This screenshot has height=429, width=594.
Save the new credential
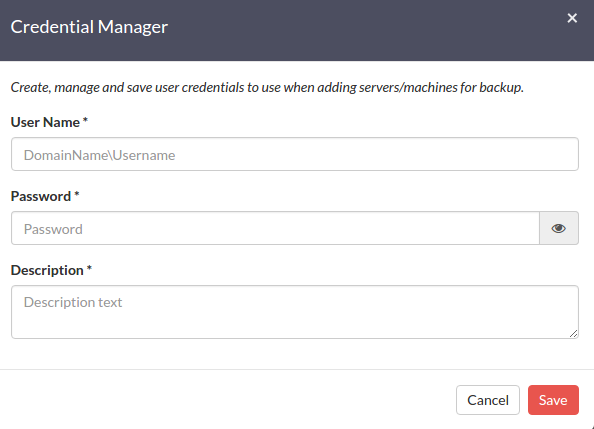(553, 400)
